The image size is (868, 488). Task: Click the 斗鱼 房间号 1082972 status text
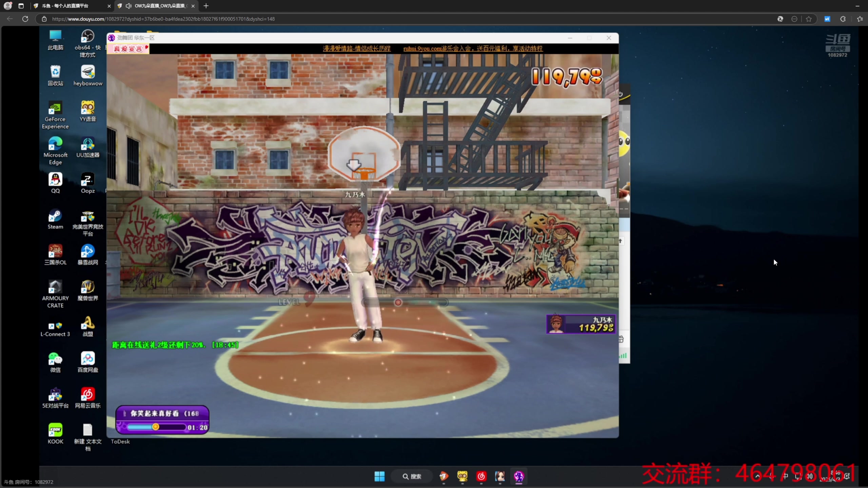(x=28, y=482)
